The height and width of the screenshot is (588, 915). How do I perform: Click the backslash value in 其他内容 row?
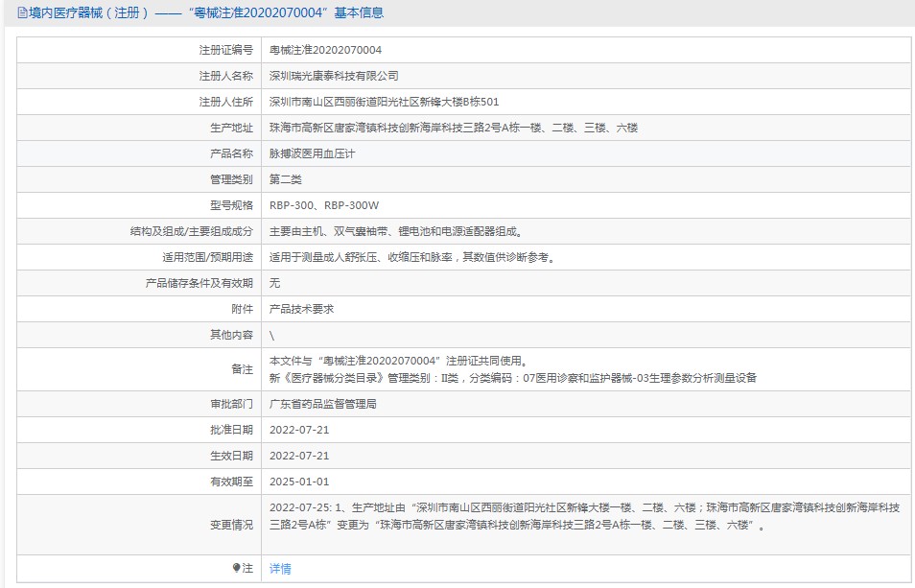272,336
